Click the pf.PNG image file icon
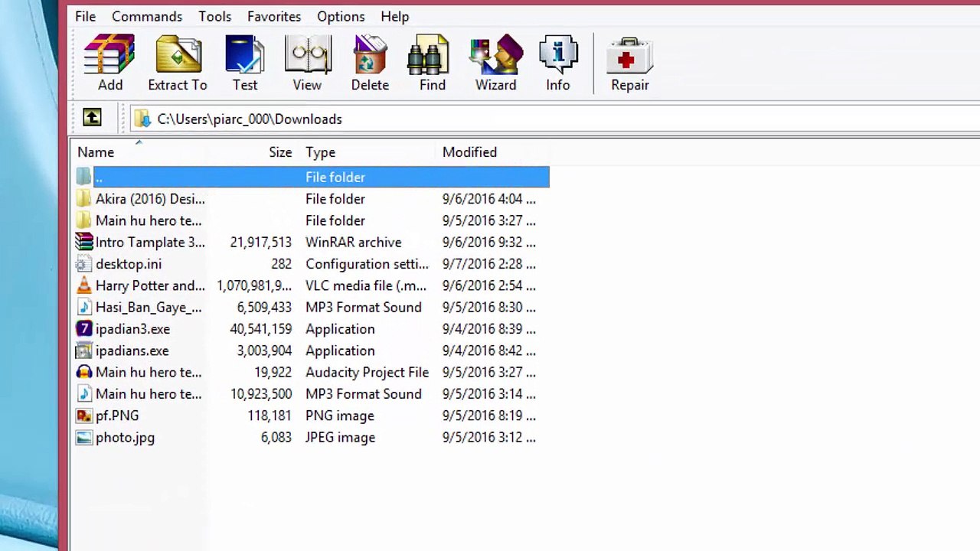Viewport: 980px width, 551px height. point(84,416)
